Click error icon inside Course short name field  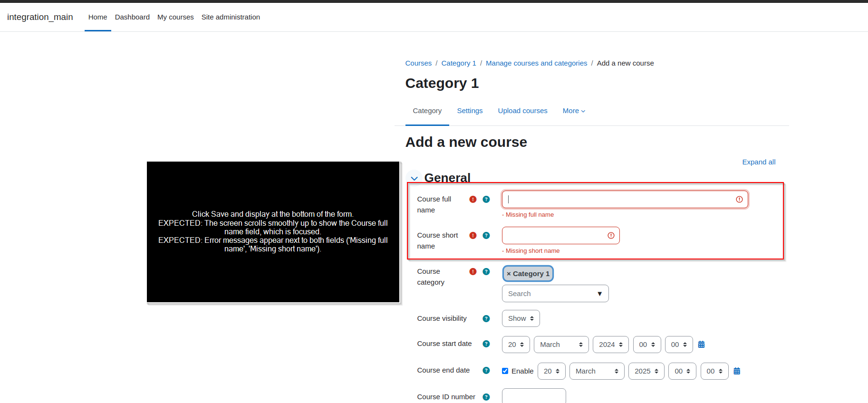coord(611,235)
